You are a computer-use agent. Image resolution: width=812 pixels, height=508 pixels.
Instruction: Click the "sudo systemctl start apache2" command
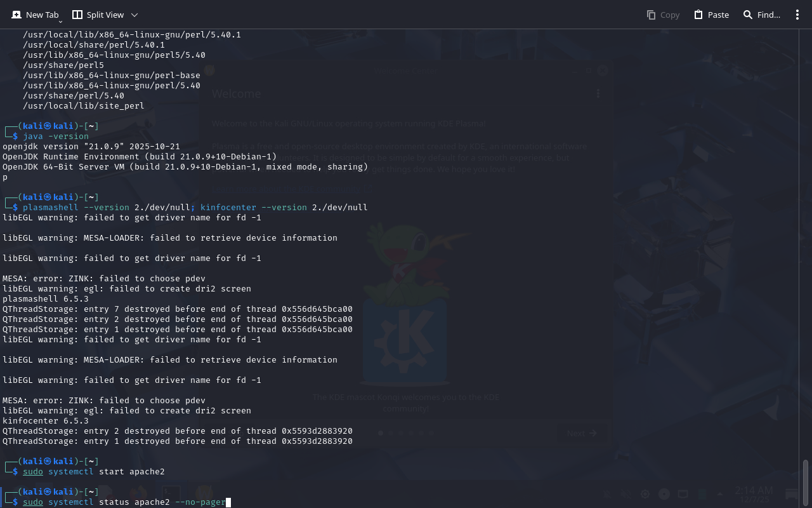coord(94,472)
